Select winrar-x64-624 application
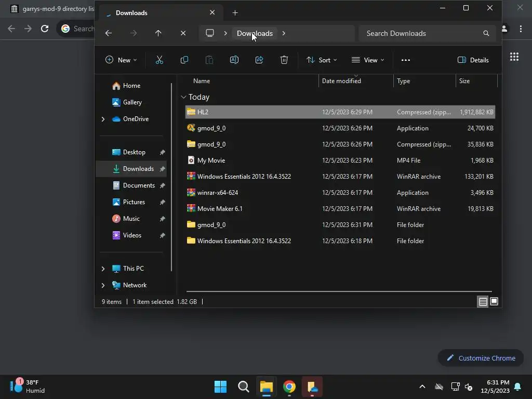The height and width of the screenshot is (399, 532). [340, 193]
